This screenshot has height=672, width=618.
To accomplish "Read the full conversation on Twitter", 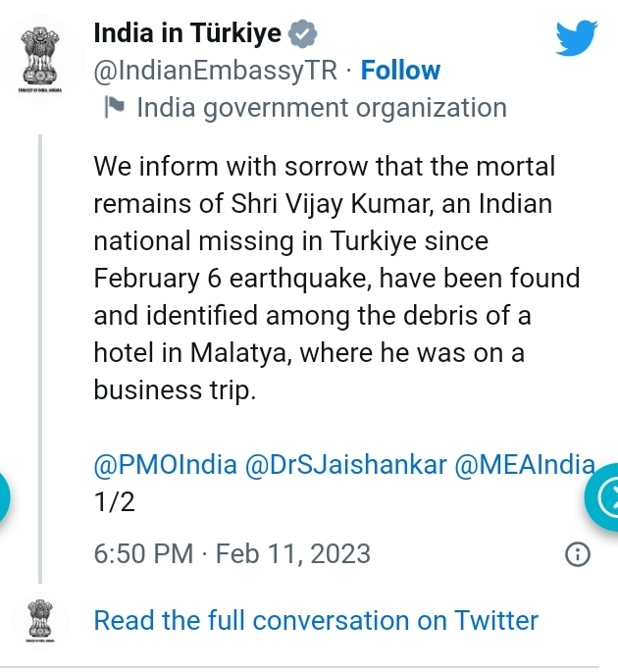I will 316,620.
